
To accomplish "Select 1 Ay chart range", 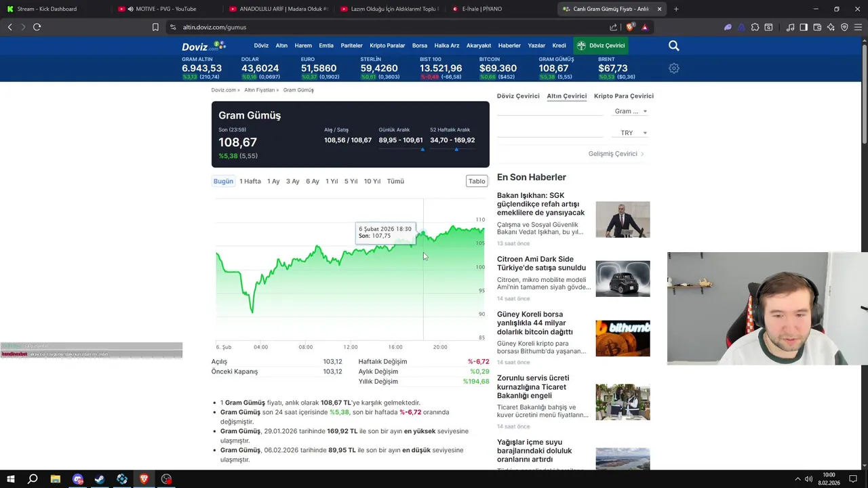I will 273,181.
